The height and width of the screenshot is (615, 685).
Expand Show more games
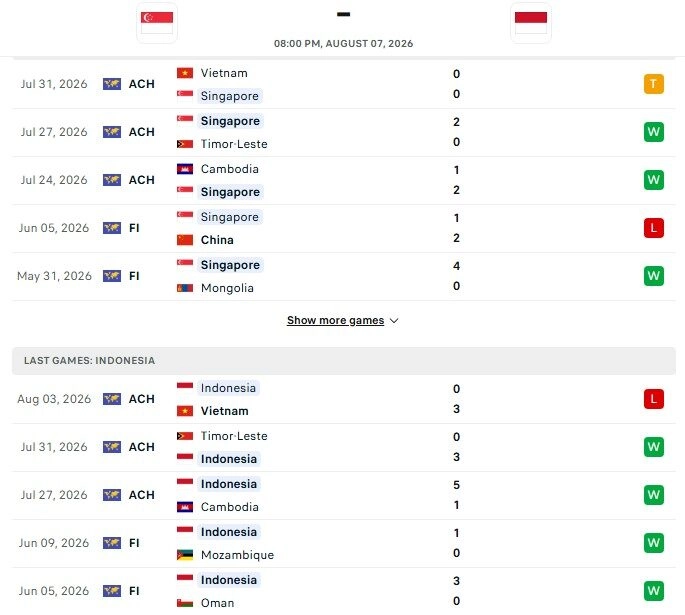[336, 321]
